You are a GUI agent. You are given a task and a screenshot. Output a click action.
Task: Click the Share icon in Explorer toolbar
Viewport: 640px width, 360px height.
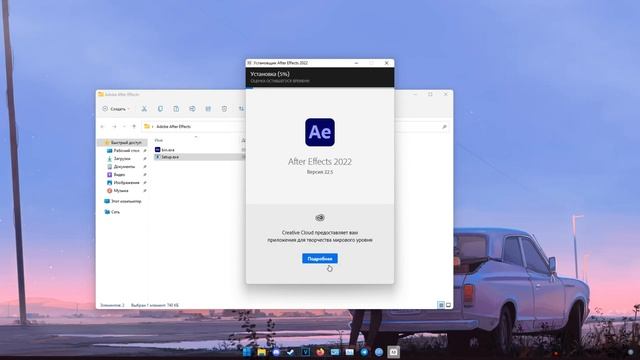(x=208, y=109)
